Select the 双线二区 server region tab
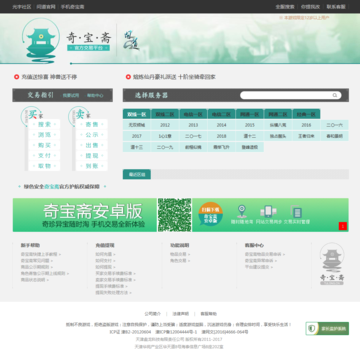This screenshot has width=360, height=360. (x=165, y=114)
